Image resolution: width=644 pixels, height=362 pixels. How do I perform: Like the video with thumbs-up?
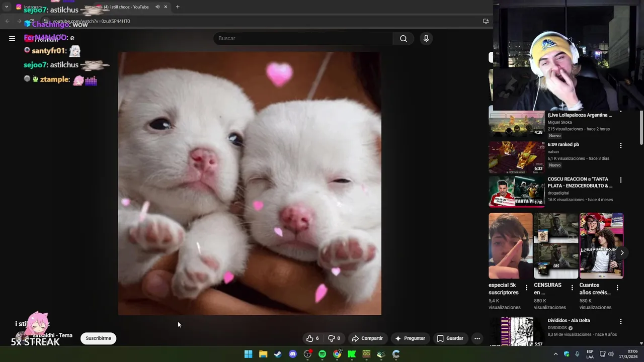(x=312, y=338)
